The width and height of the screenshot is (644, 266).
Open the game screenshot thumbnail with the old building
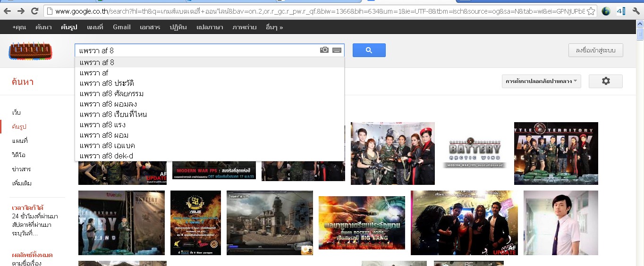[270, 223]
